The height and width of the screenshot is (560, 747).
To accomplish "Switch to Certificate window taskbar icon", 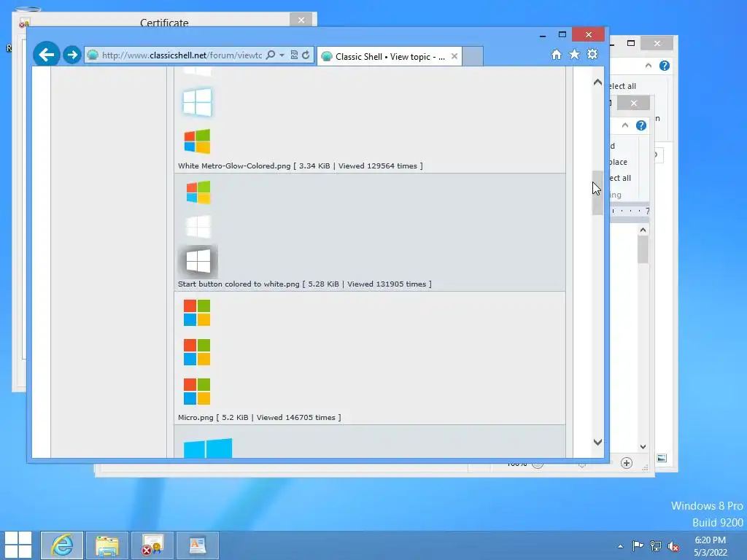I will (152, 545).
